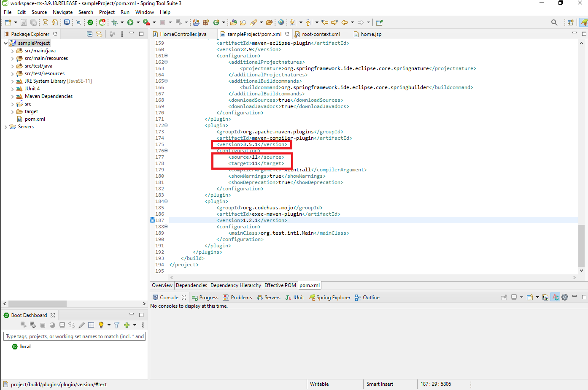Toggle code folding at line 176

pos(166,151)
